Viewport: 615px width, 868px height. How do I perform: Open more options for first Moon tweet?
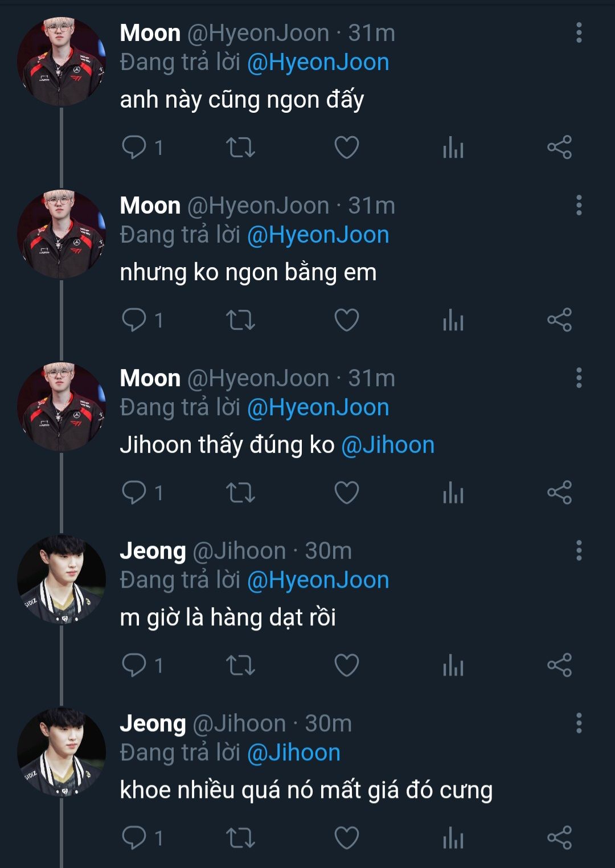[x=579, y=33]
